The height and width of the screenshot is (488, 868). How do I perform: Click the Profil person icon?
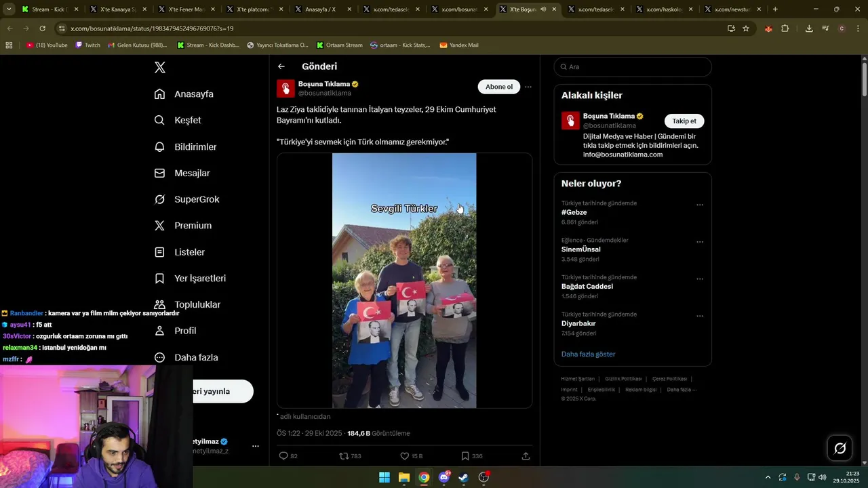pos(159,331)
